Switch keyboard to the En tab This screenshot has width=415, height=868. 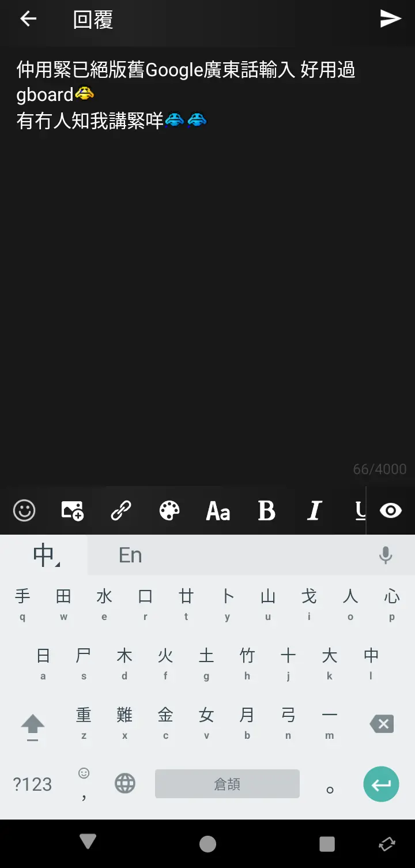pyautogui.click(x=130, y=555)
